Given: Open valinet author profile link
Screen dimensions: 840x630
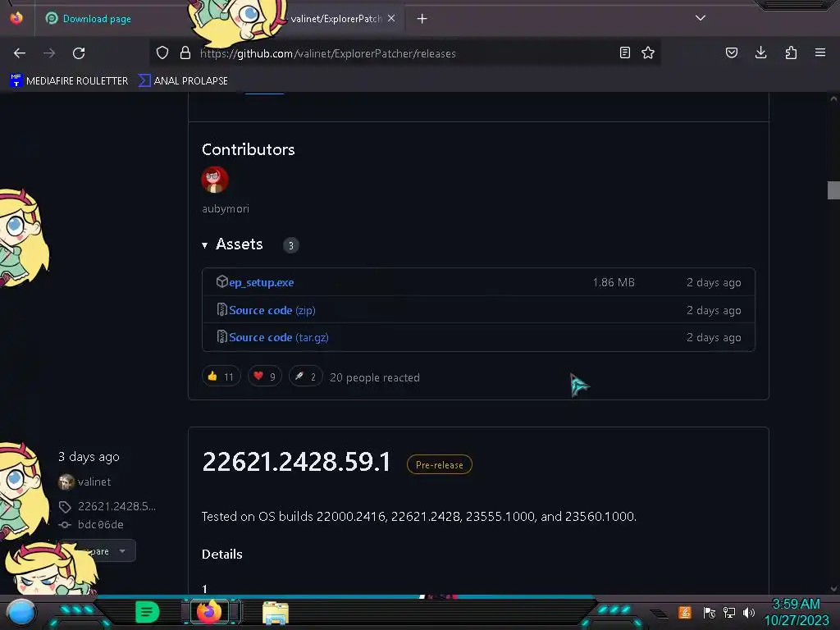Looking at the screenshot, I should [94, 482].
